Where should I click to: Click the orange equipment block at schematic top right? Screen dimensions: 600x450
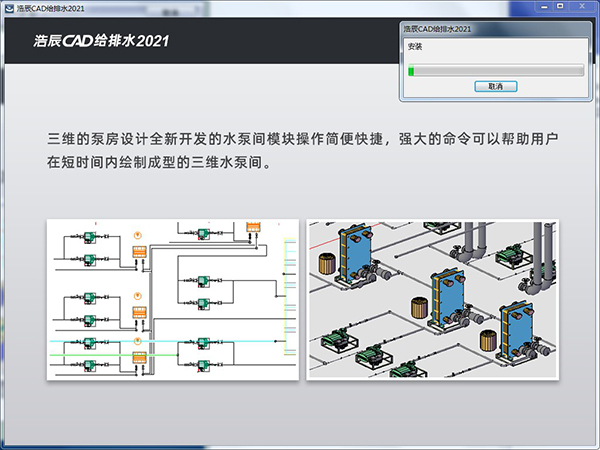pos(252,226)
